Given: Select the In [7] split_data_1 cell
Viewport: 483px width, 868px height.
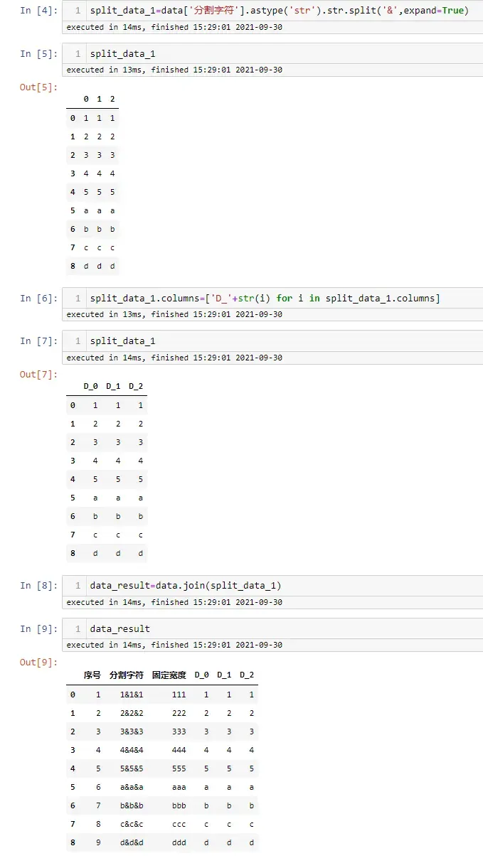Looking at the screenshot, I should (x=272, y=341).
